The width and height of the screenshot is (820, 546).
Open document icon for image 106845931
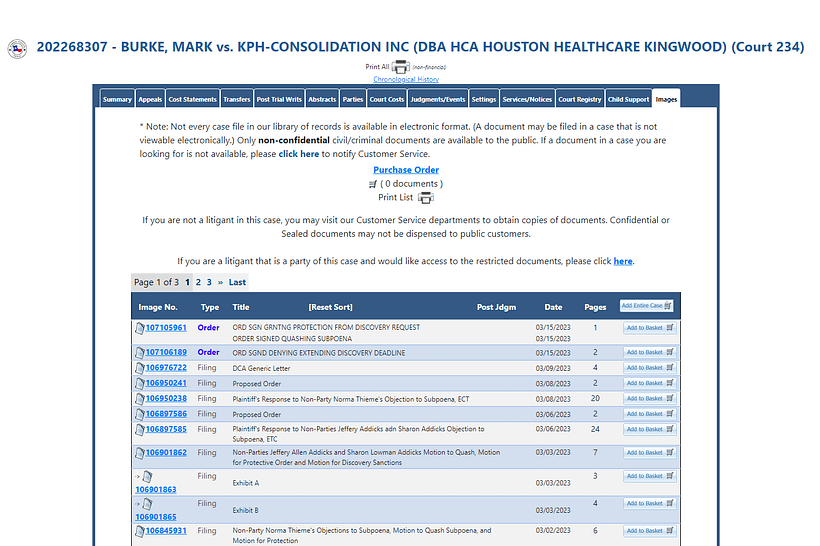click(140, 531)
